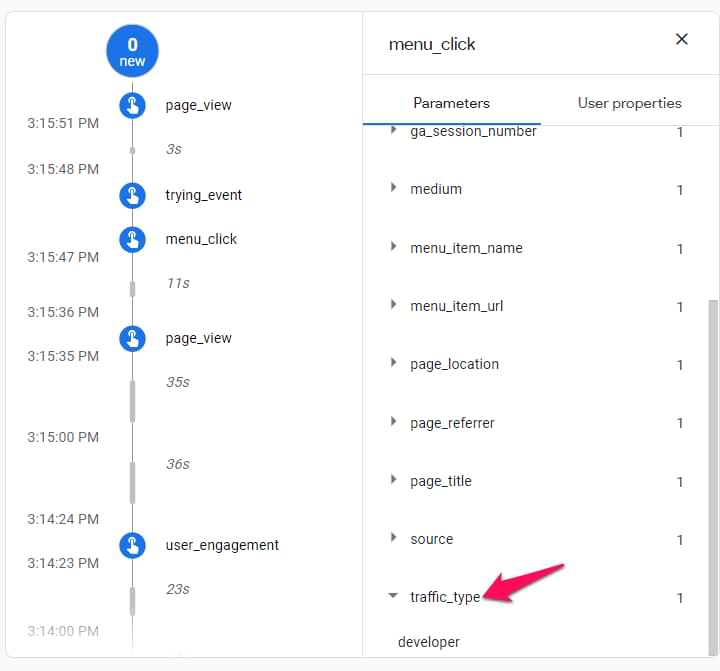
Task: Open the trying_event touch icon
Action: (132, 195)
